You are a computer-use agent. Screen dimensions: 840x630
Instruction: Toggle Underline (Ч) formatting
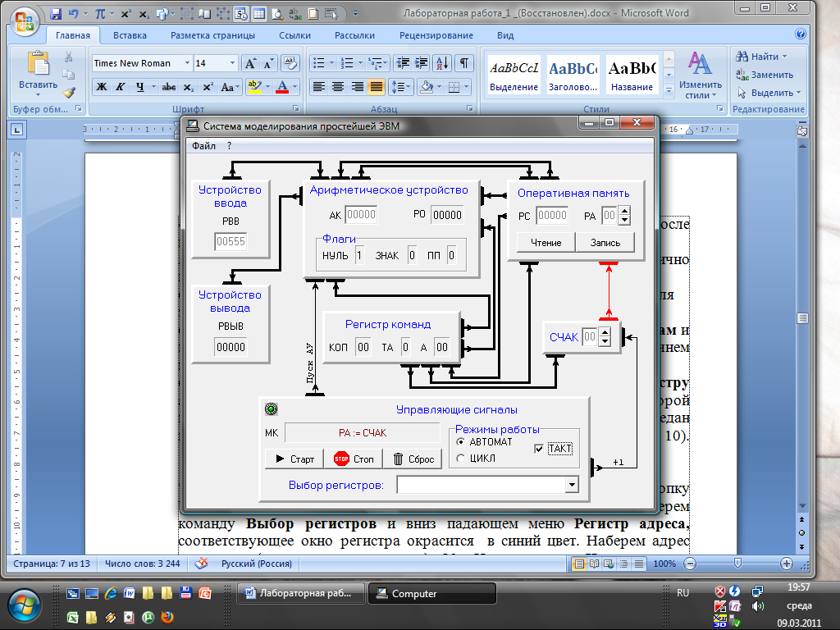point(139,87)
